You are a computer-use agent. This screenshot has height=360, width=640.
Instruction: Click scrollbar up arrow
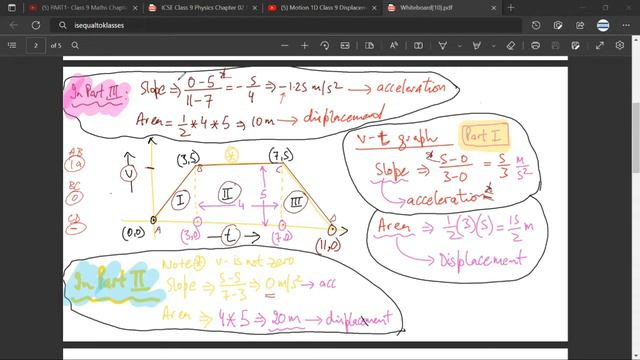click(x=636, y=39)
